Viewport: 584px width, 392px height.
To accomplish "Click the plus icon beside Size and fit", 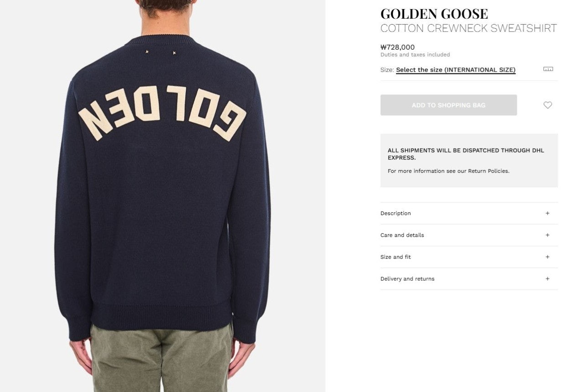I will 547,257.
